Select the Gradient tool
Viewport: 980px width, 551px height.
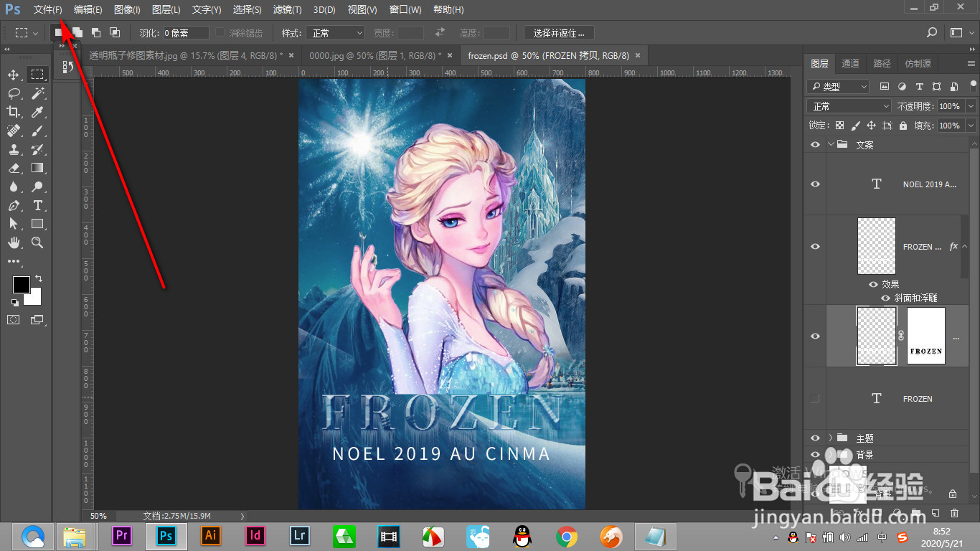pos(37,169)
